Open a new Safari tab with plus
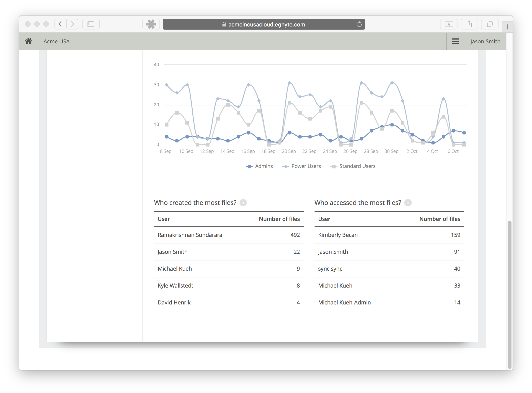This screenshot has height=393, width=532. tap(507, 27)
